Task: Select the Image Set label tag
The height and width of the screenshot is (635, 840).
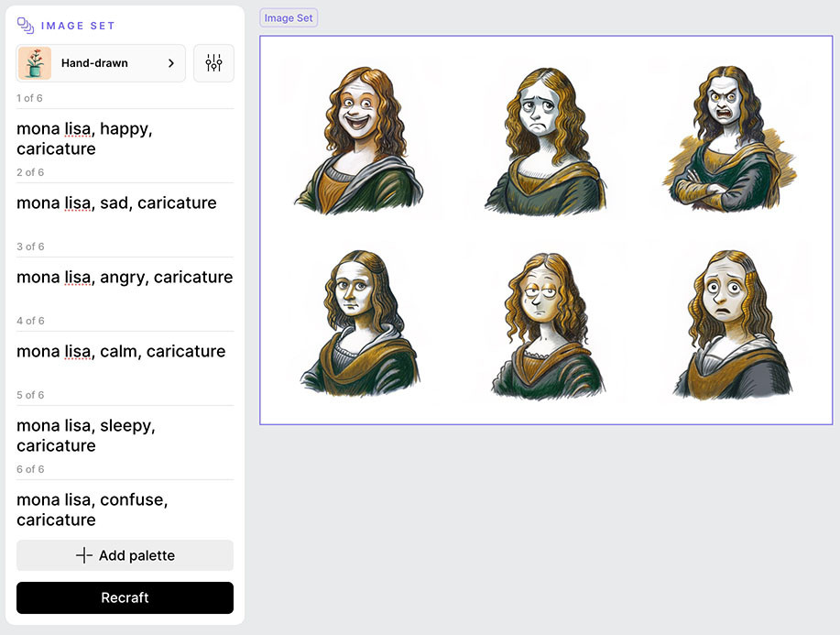Action: point(289,17)
